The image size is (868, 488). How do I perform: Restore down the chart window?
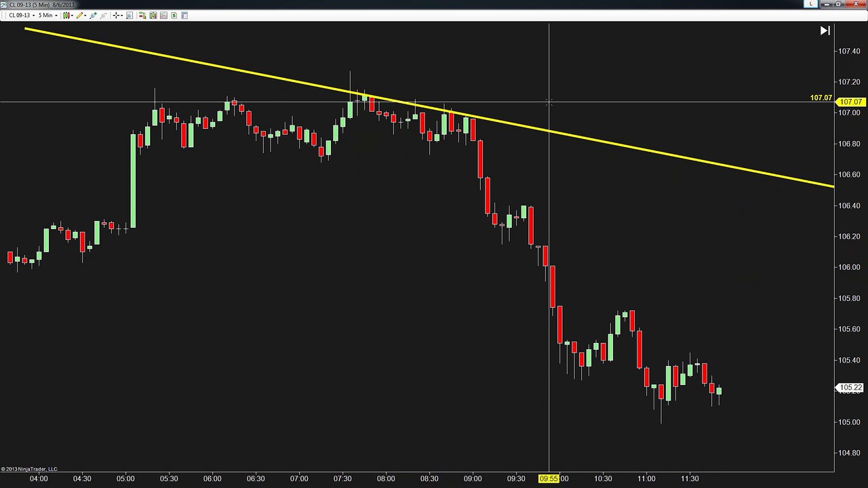coord(839,4)
